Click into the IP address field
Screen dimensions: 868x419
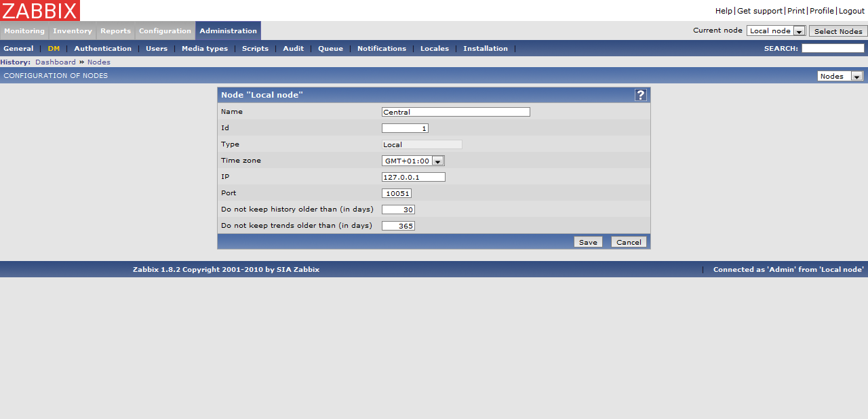(x=414, y=177)
